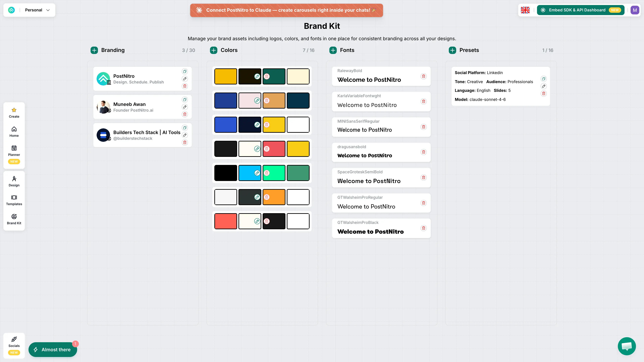Delete the Builders Tech Stack card
The height and width of the screenshot is (362, 644).
185,142
